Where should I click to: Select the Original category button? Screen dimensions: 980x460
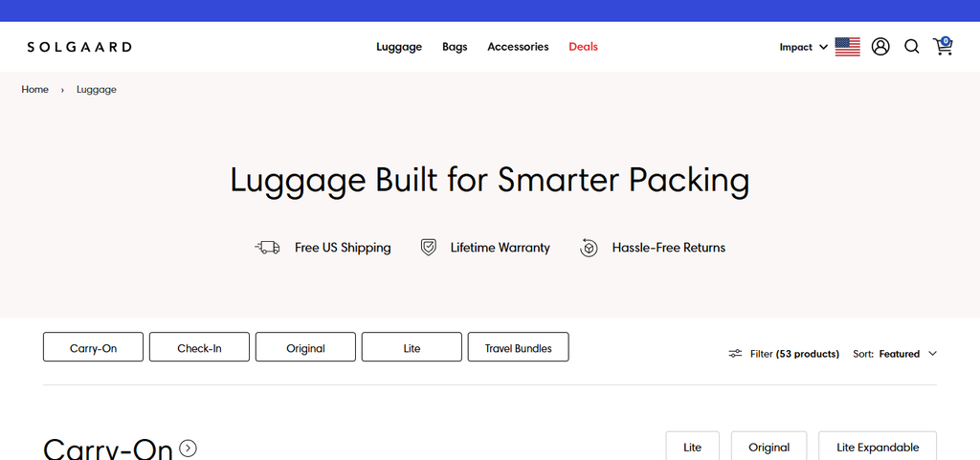click(305, 347)
